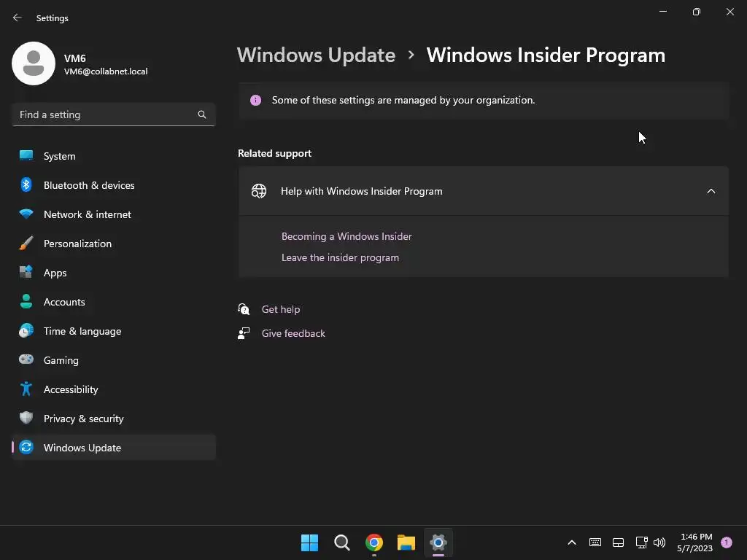The width and height of the screenshot is (747, 560).
Task: Click the Get help chat icon
Action: click(244, 309)
